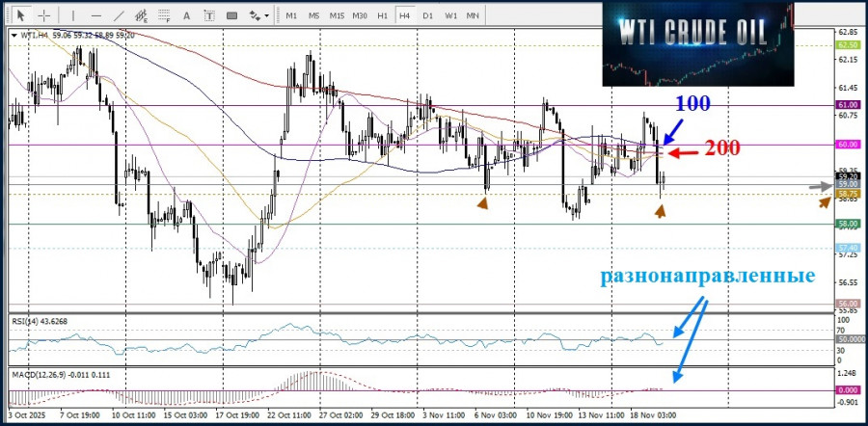Select the W1 weekly timeframe
Image resolution: width=868 pixels, height=426 pixels.
[449, 15]
